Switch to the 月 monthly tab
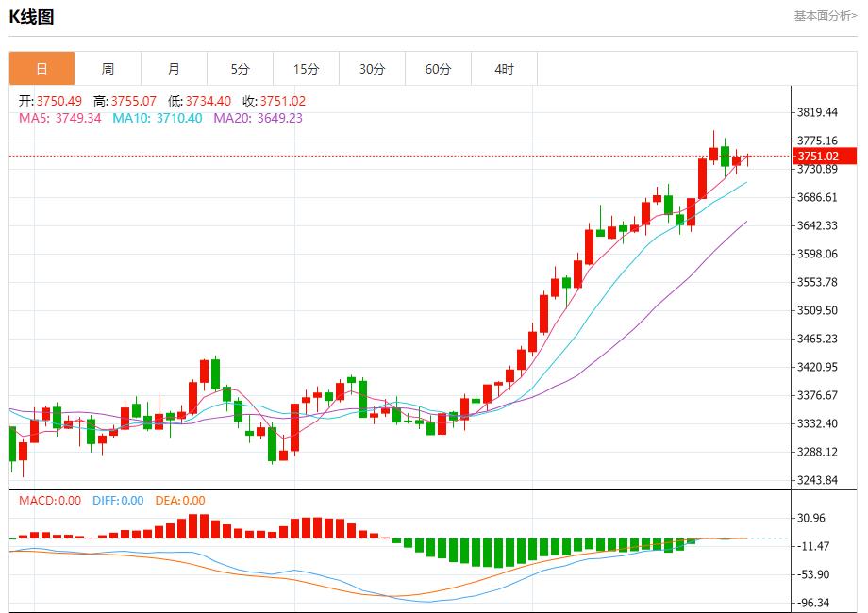Screen dimensions: 868x613 pyautogui.click(x=174, y=69)
